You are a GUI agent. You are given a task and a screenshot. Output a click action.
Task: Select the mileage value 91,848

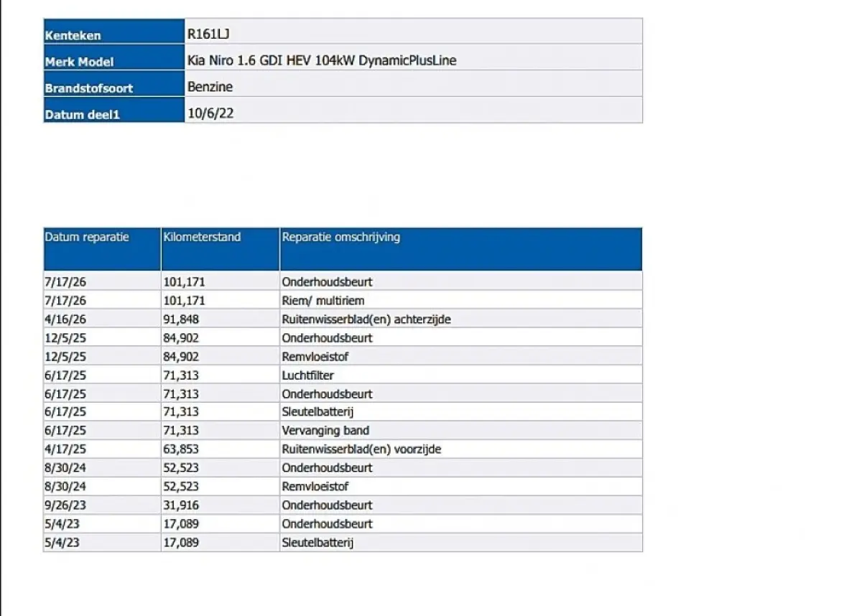181,319
